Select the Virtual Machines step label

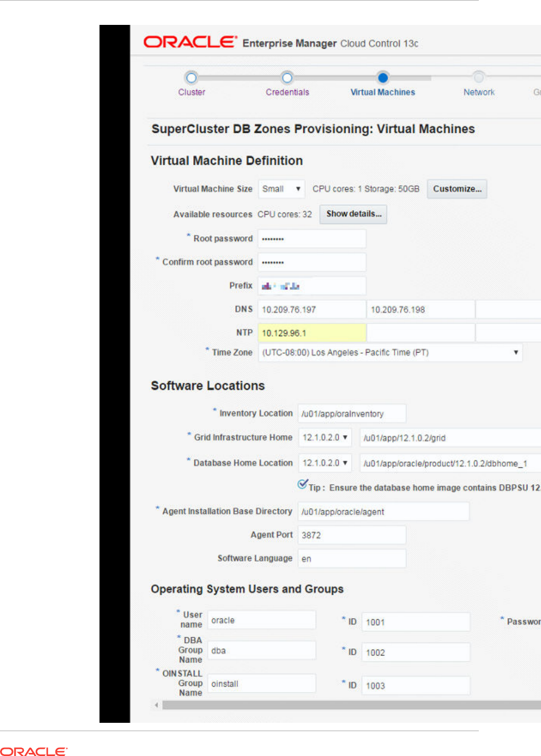click(x=383, y=92)
